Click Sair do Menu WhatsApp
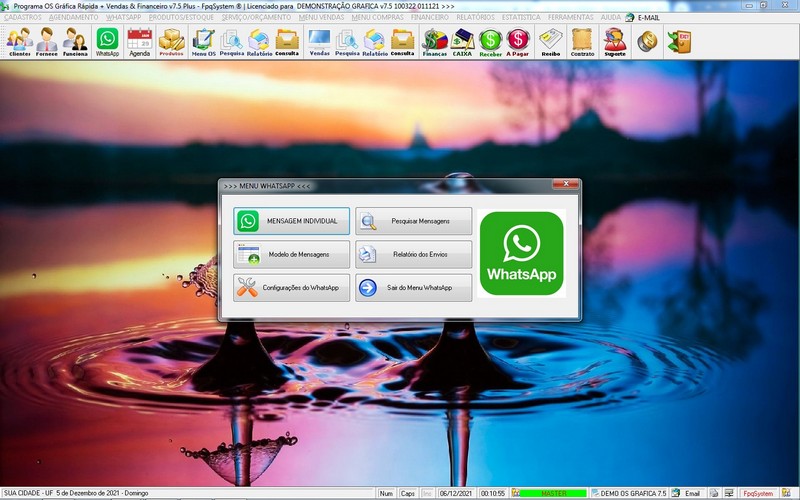 click(413, 287)
